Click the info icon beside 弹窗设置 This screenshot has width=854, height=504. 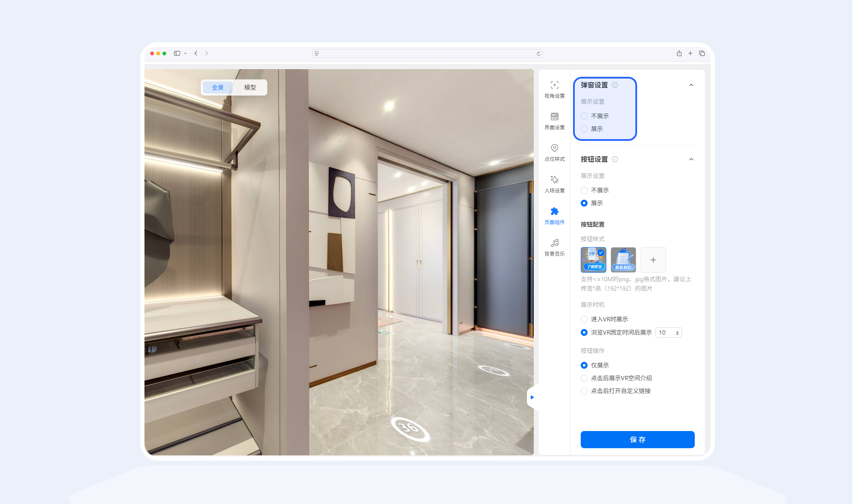(x=615, y=85)
